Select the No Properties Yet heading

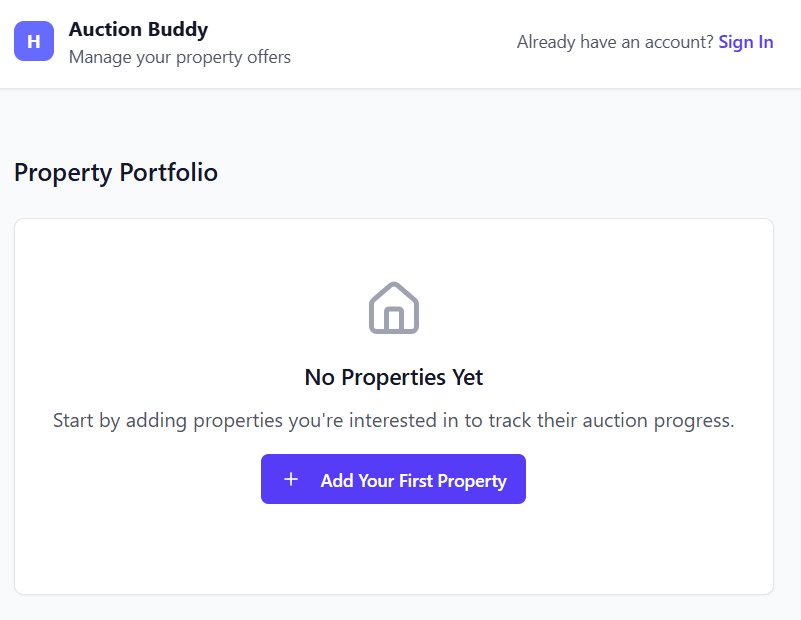(393, 377)
